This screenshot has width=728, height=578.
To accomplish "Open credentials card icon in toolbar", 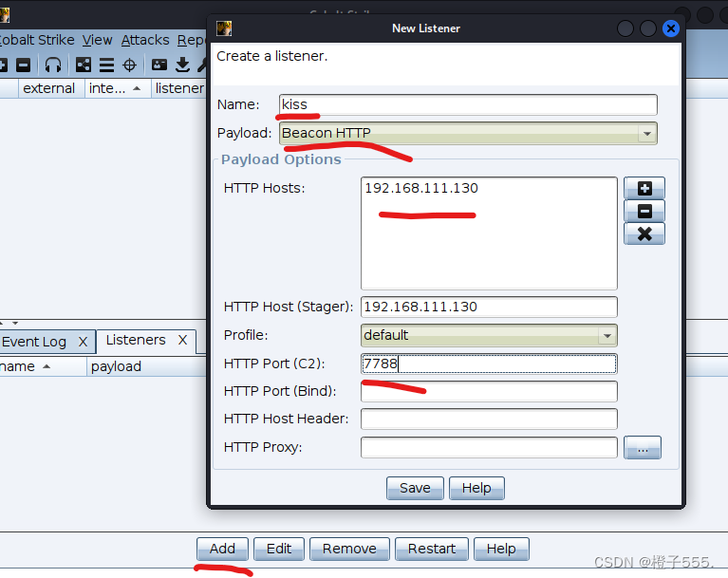I will click(159, 65).
